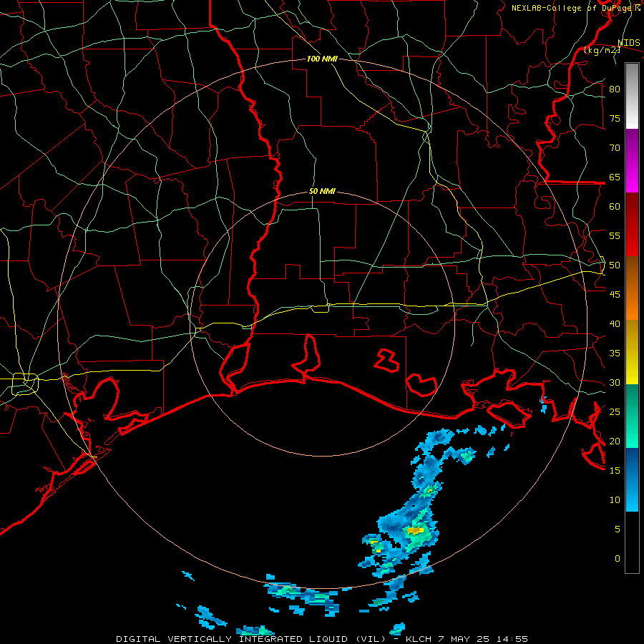Click the dark red segment of the color bar
This screenshot has width=644, height=644.
pos(632,225)
